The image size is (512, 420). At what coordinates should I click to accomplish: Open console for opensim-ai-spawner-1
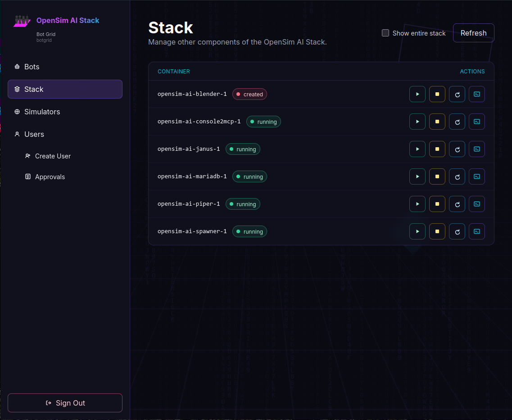point(477,231)
